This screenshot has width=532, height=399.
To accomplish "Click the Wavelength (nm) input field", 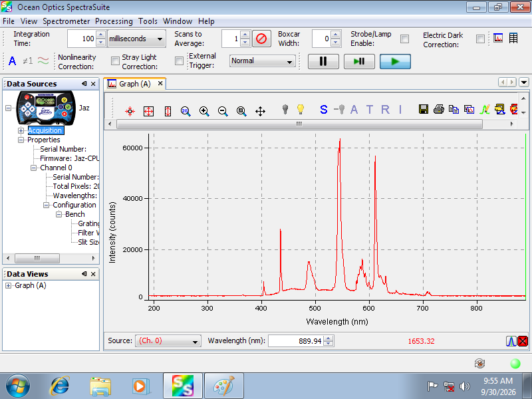I will [296, 341].
